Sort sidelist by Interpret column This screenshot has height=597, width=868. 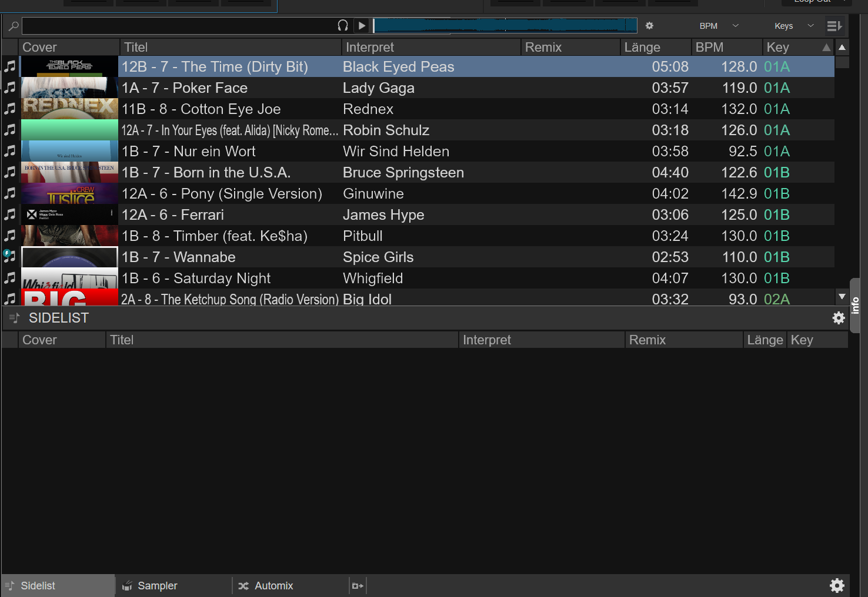point(542,340)
